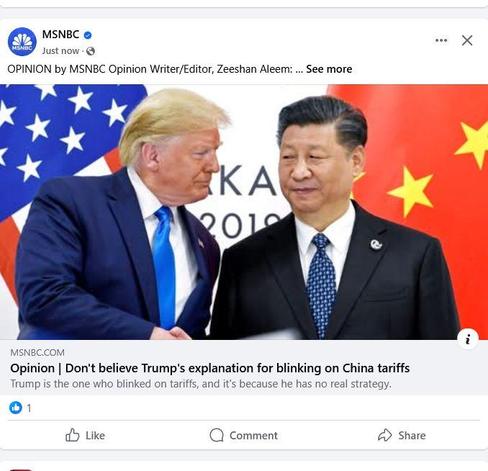488x471 pixels.
Task: Toggle Like on the MSNBC post
Action: tap(85, 435)
